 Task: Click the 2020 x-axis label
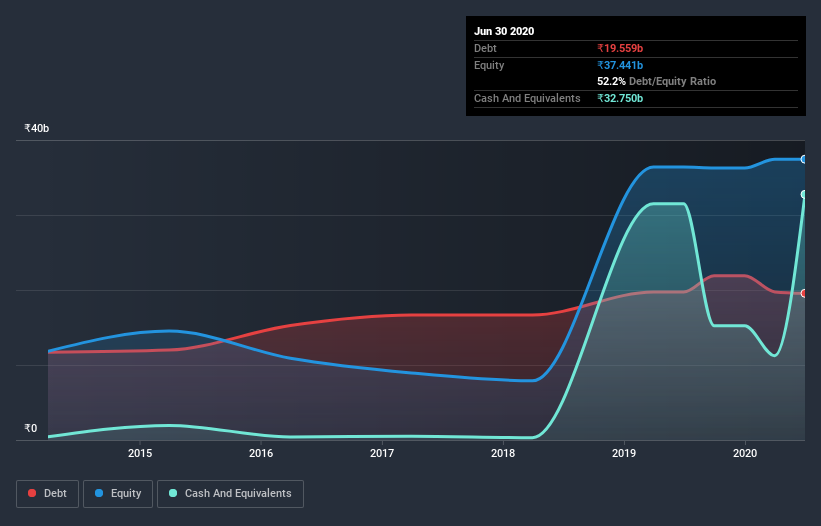click(x=745, y=453)
